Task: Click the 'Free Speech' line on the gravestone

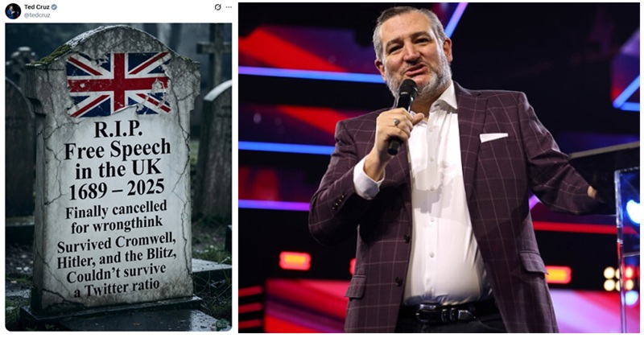Action: click(118, 149)
